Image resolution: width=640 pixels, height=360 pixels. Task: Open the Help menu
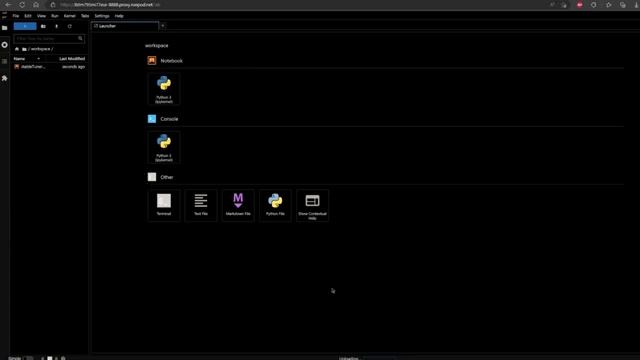point(119,16)
